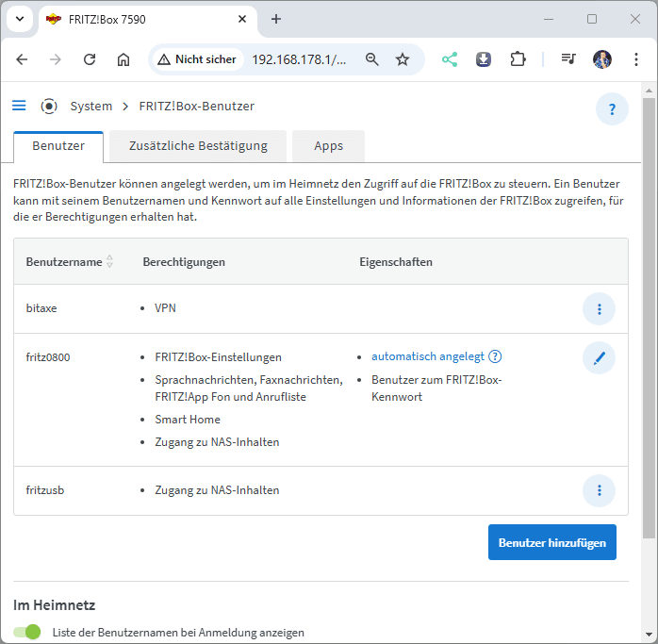The image size is (658, 644).
Task: Click the info icon beside automatisch angelegt
Action: coord(495,356)
